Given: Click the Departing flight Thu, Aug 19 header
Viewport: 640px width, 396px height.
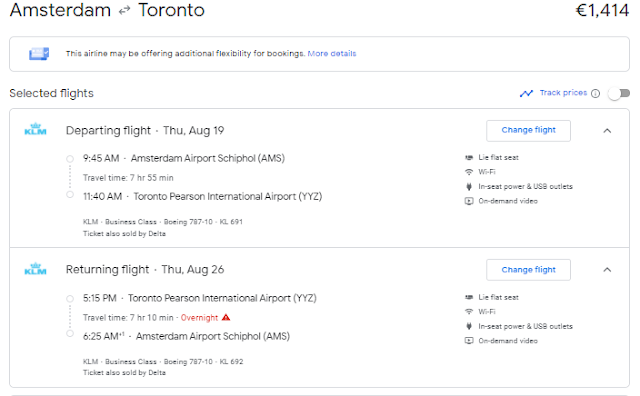Looking at the screenshot, I should tap(145, 131).
